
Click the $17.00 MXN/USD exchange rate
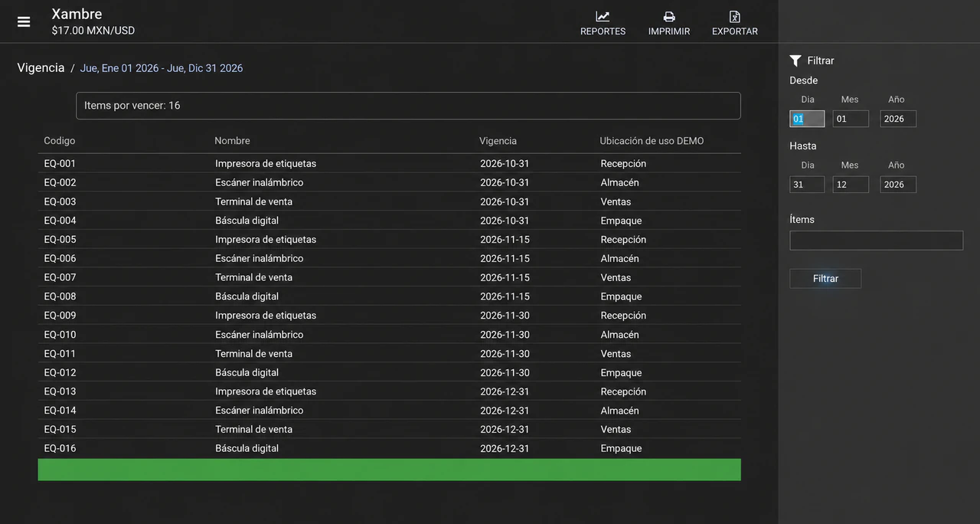tap(93, 31)
